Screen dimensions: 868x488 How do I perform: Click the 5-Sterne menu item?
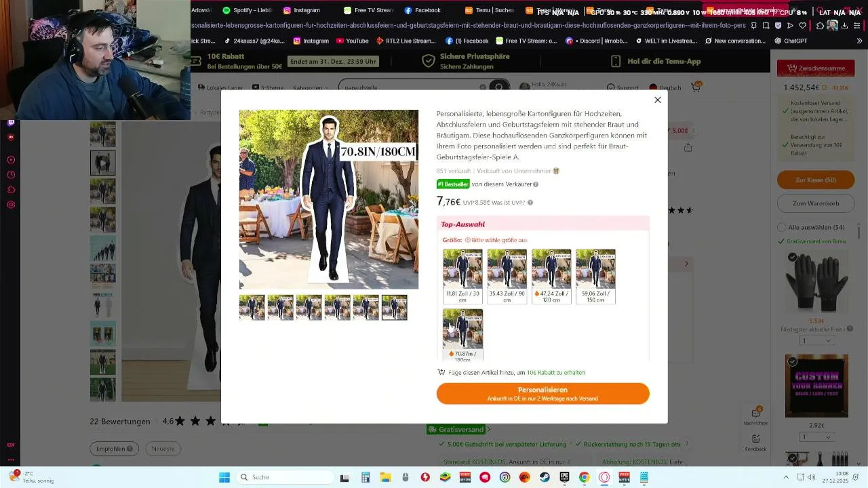pos(268,87)
